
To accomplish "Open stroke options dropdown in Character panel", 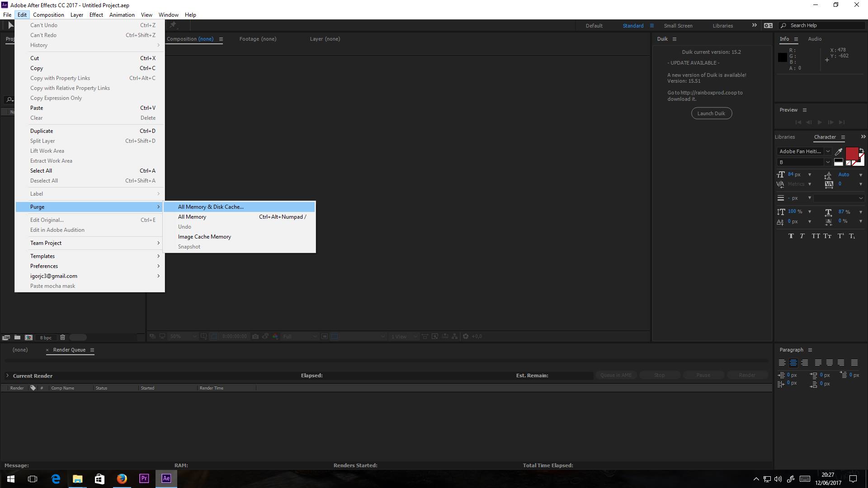I will coord(839,198).
